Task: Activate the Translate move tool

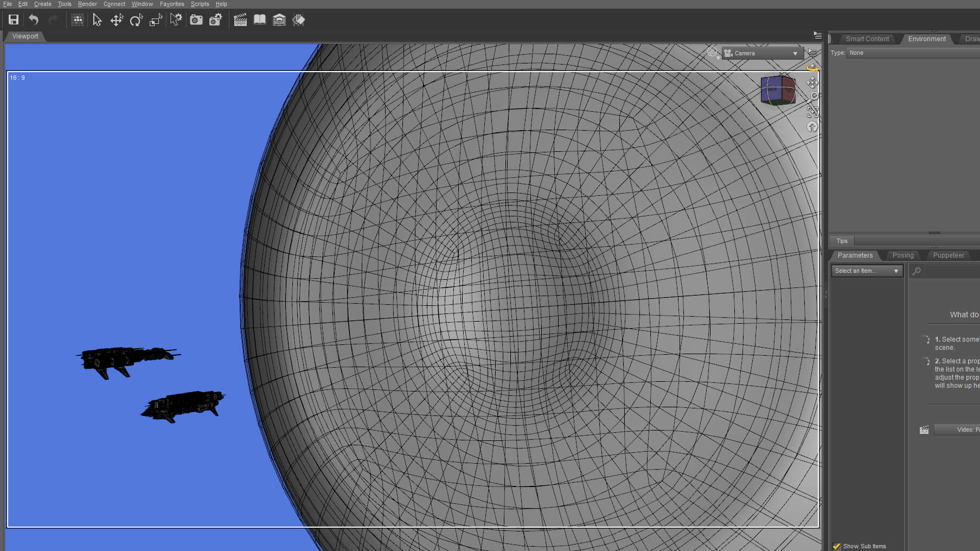Action: tap(117, 20)
